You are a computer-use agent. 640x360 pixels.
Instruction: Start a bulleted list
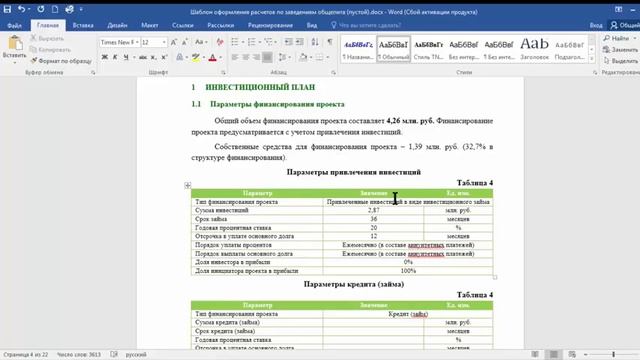coord(235,42)
